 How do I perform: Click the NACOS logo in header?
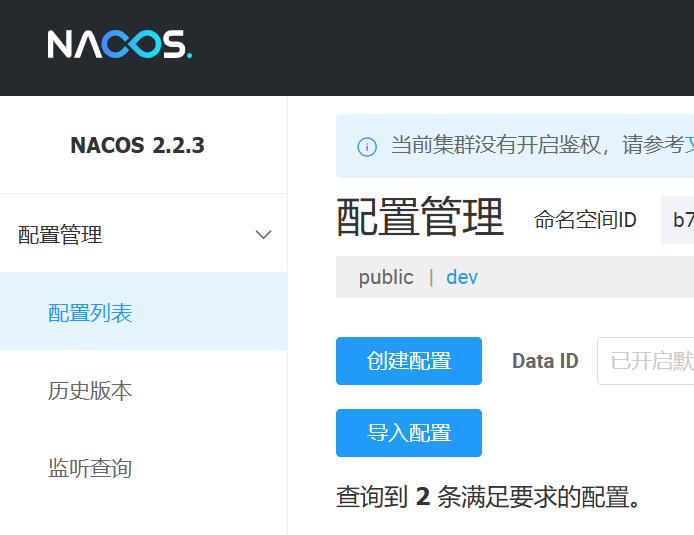(x=120, y=44)
